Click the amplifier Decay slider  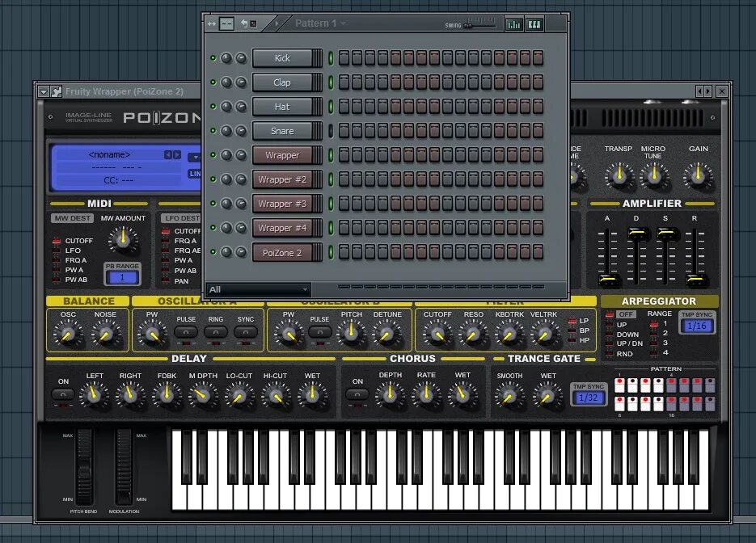[x=637, y=234]
